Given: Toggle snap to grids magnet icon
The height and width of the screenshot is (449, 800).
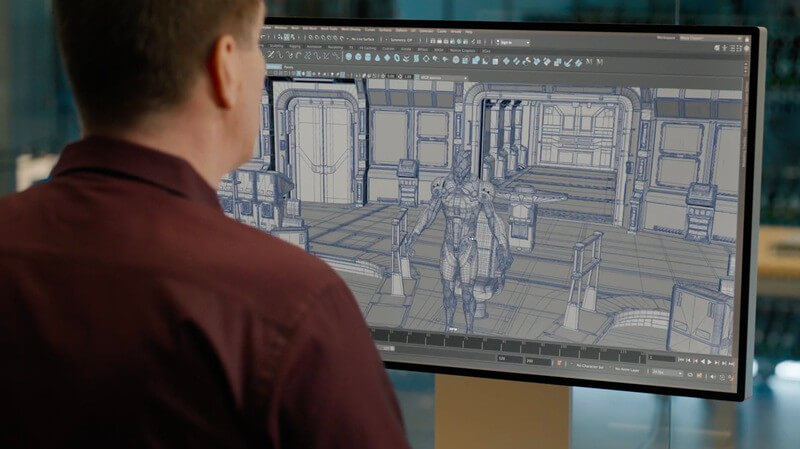Looking at the screenshot, I should point(311,38).
